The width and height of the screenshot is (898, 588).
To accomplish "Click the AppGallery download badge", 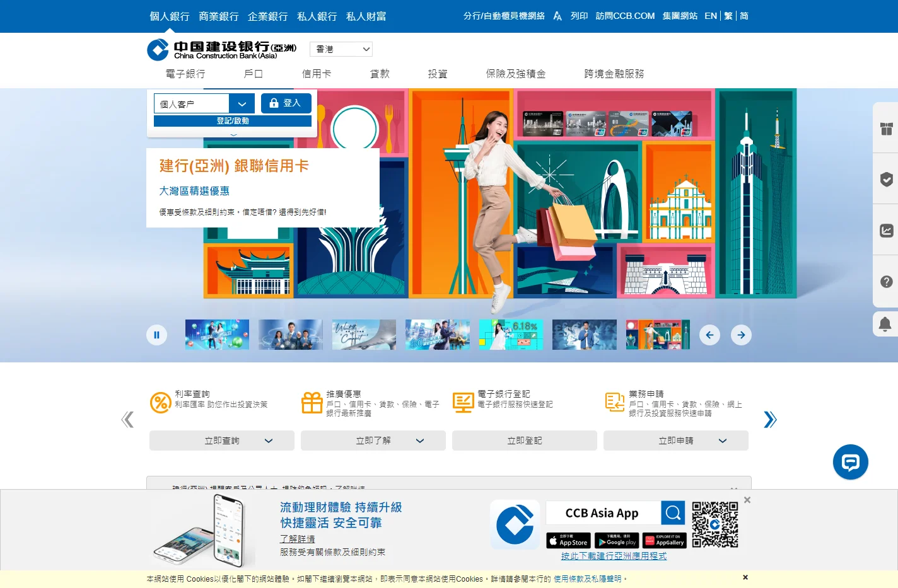I will point(665,541).
